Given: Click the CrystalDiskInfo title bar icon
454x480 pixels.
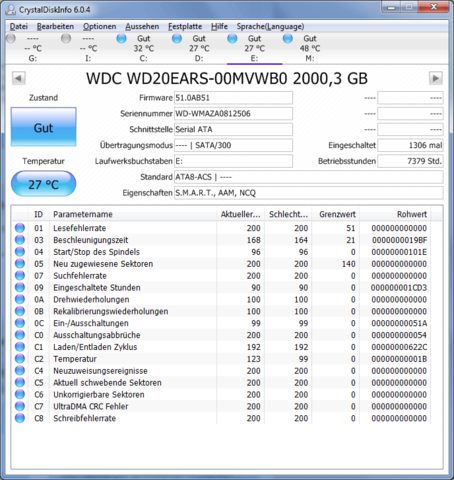Looking at the screenshot, I should [x=11, y=10].
